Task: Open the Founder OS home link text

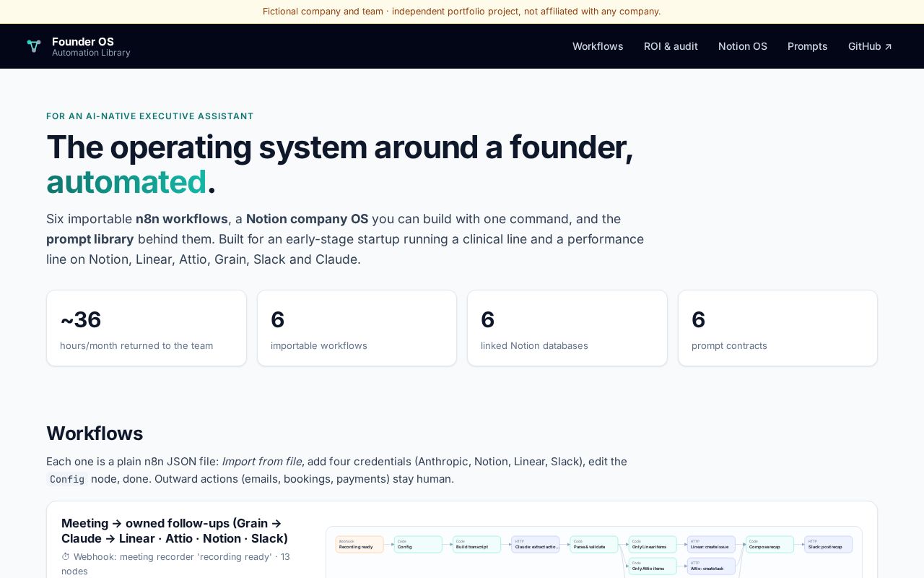Action: [83, 41]
